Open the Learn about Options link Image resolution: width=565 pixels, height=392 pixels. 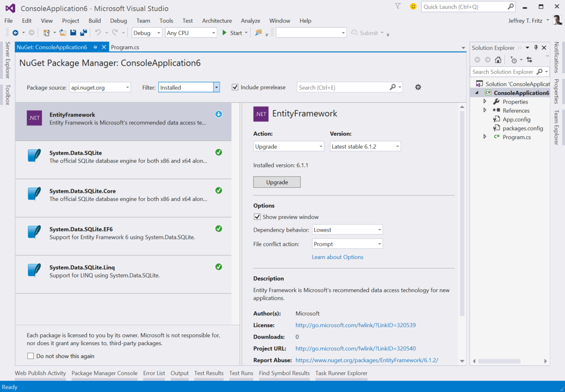point(337,257)
